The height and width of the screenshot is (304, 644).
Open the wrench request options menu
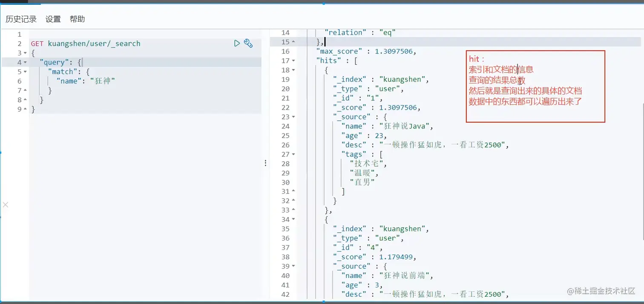pos(248,43)
